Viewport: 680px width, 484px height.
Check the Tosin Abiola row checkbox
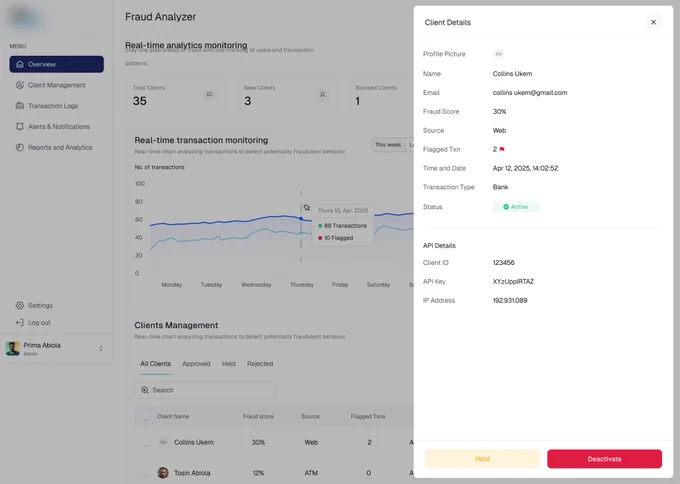(x=147, y=473)
